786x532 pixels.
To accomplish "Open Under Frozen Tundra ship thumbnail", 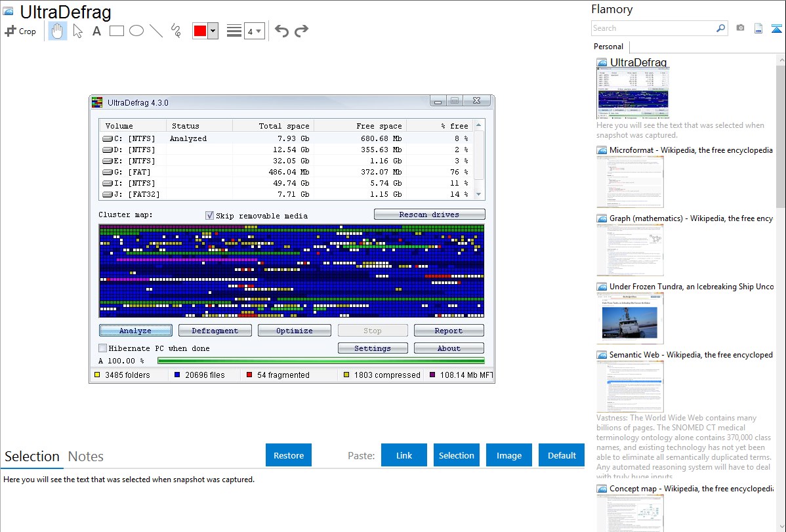I will [630, 318].
